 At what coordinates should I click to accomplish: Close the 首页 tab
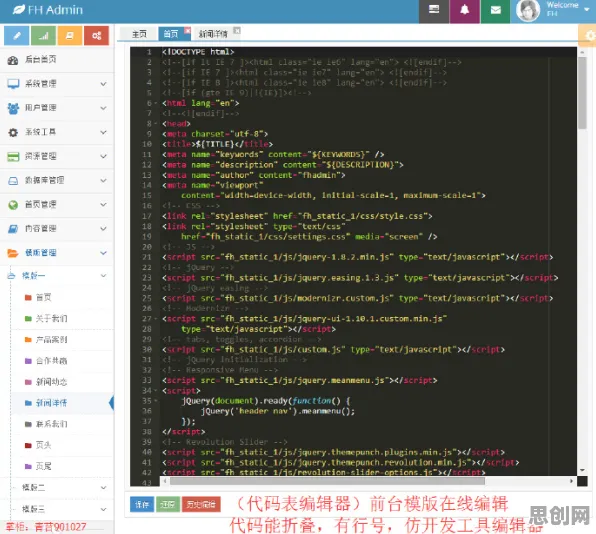coord(187,30)
